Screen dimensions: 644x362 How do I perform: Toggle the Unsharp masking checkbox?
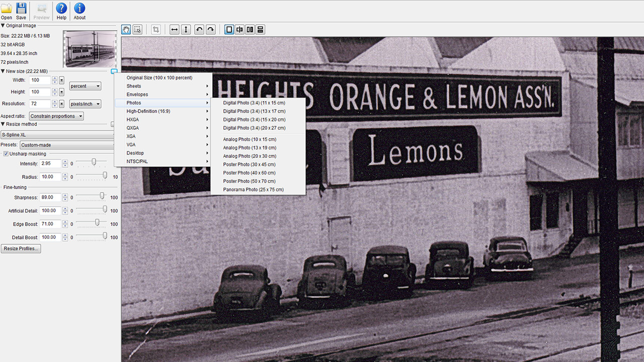coord(6,154)
